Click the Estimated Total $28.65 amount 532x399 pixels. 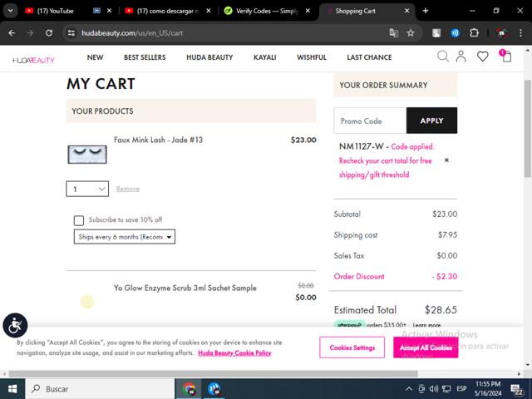441,310
